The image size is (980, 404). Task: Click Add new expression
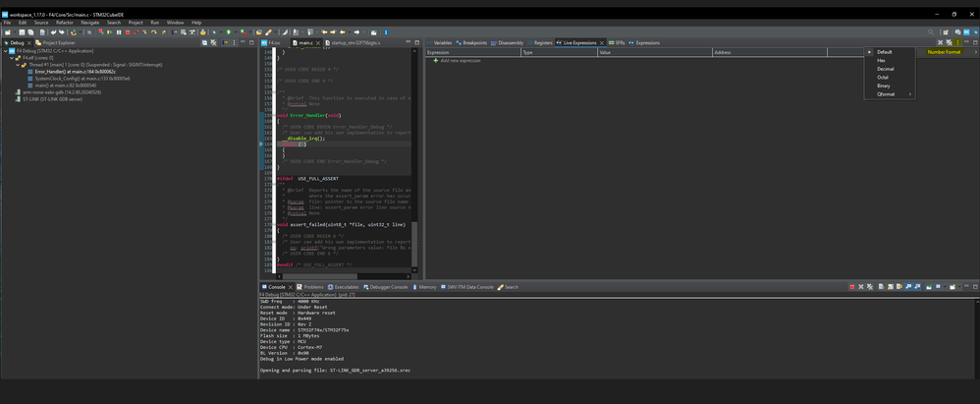point(460,61)
